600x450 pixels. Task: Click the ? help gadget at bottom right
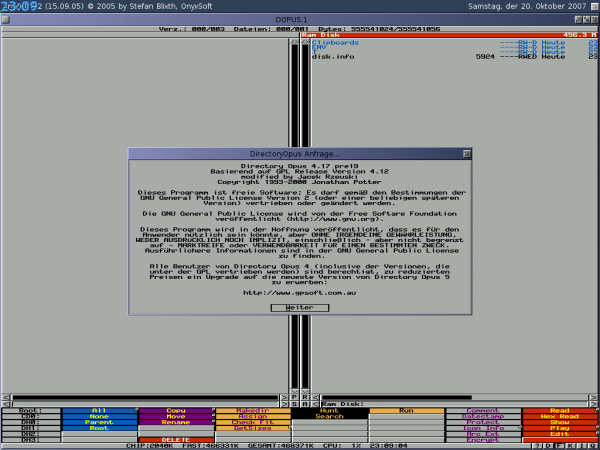538,446
